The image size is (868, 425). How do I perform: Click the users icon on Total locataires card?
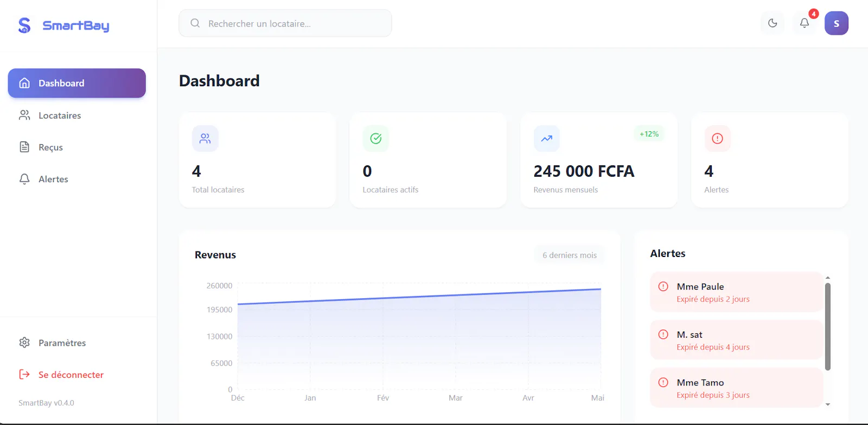(205, 139)
